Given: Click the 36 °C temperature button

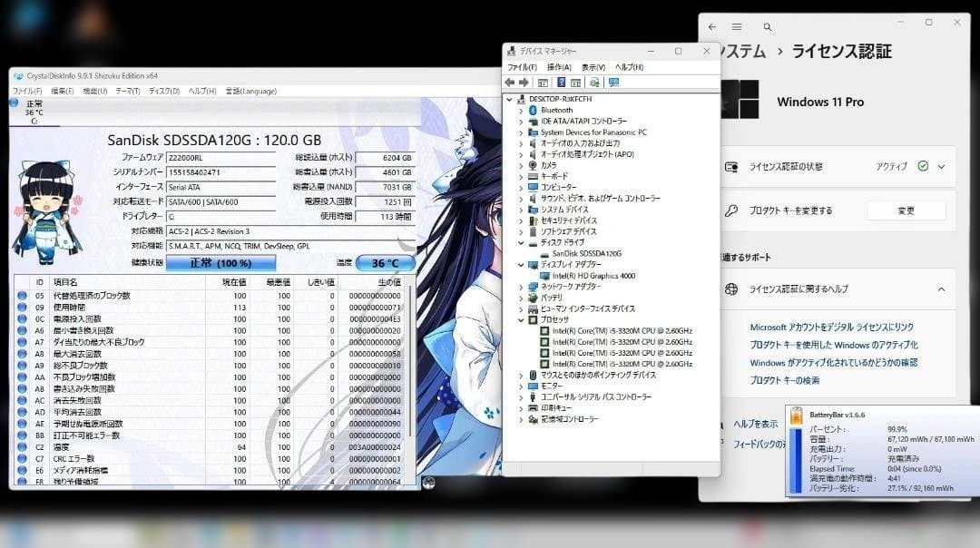Looking at the screenshot, I should [385, 263].
